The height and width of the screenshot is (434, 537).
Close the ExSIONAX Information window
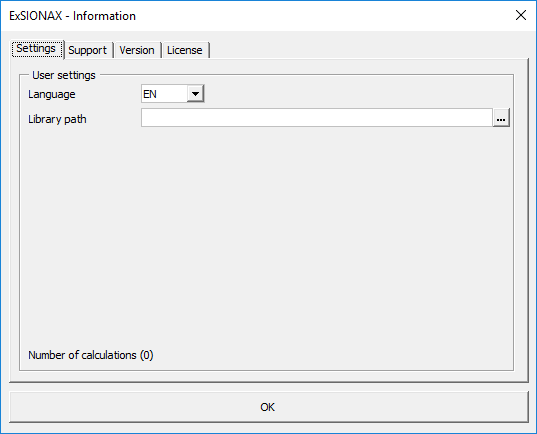(521, 15)
